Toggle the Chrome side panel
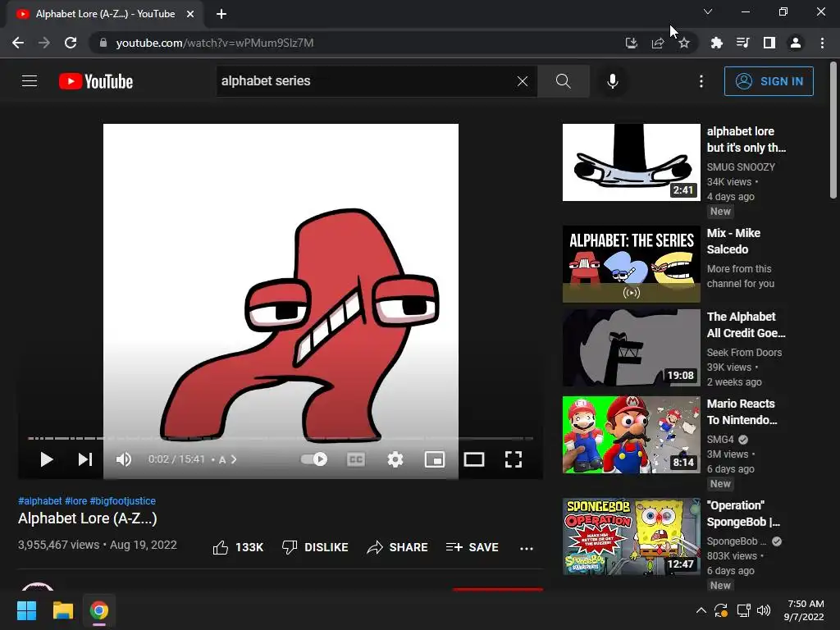840x630 pixels. coord(769,43)
